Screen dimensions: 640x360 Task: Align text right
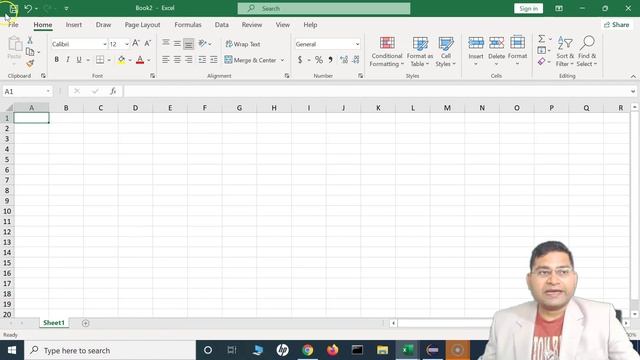188,60
